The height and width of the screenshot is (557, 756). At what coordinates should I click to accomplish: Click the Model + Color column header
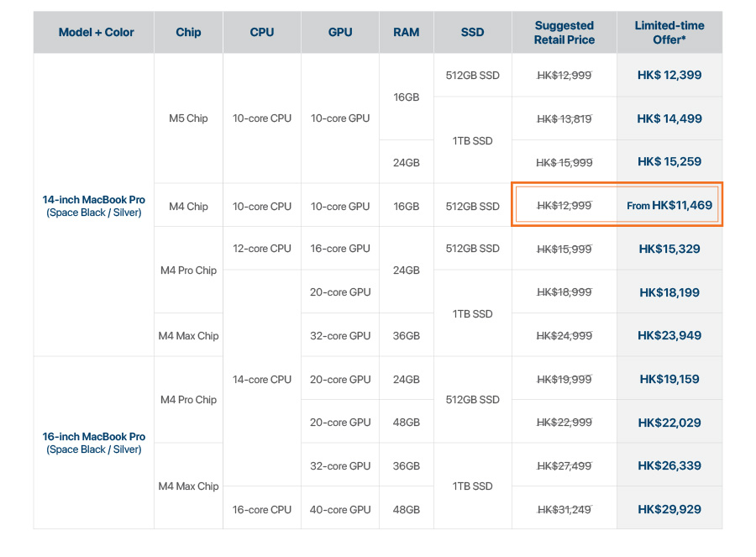click(x=96, y=32)
